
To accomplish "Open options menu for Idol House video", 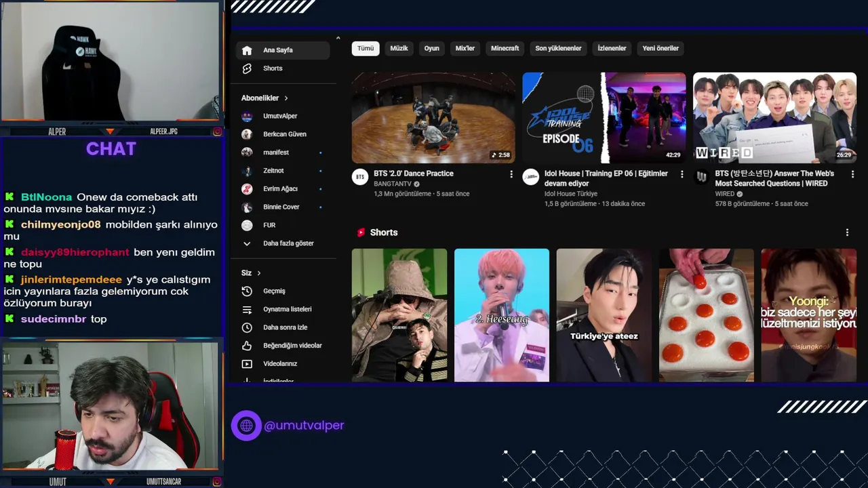I will coord(682,174).
